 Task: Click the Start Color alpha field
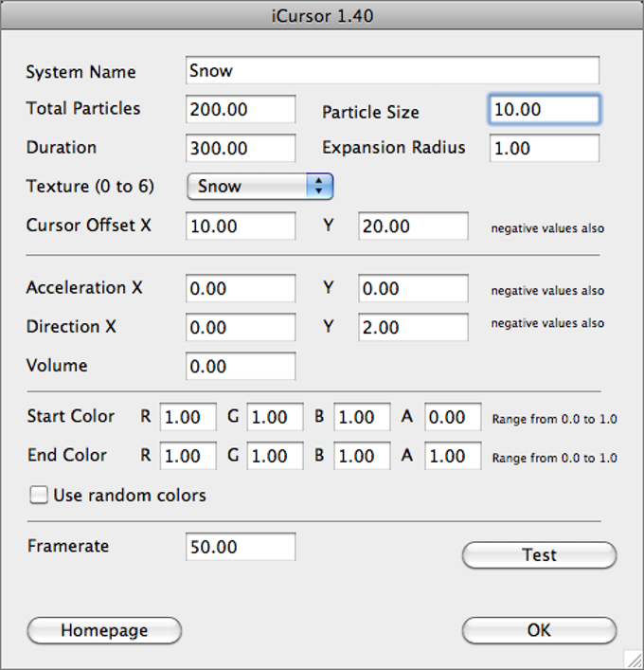[x=453, y=417]
